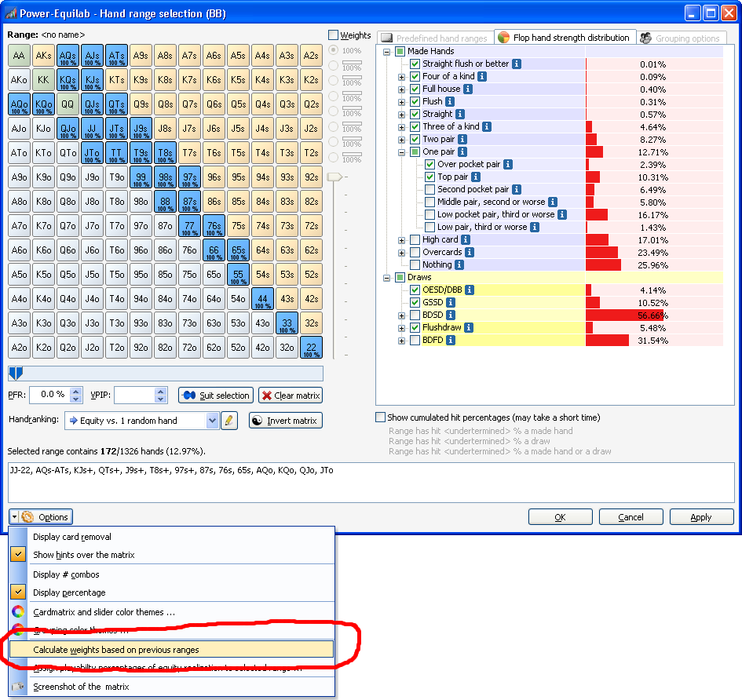Select Display # combos menu item

[172, 574]
